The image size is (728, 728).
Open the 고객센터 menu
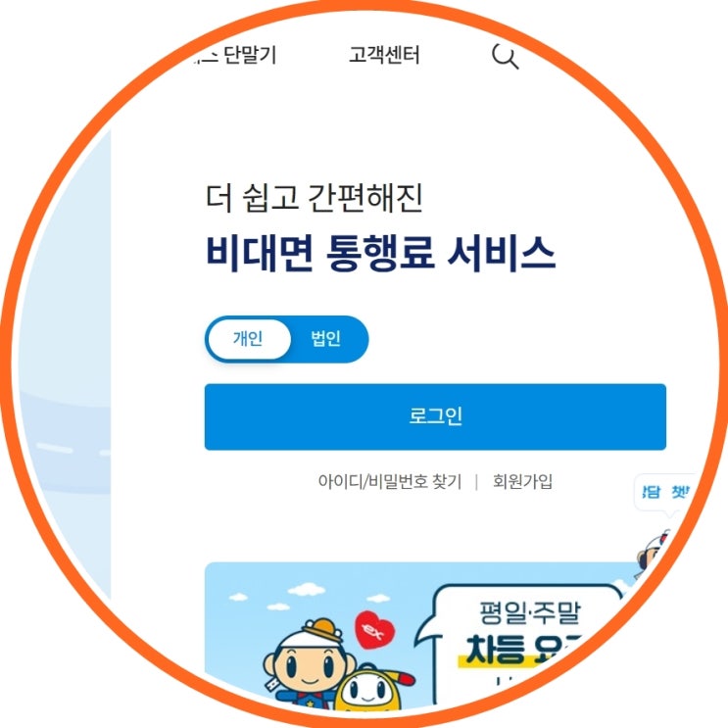[x=384, y=55]
